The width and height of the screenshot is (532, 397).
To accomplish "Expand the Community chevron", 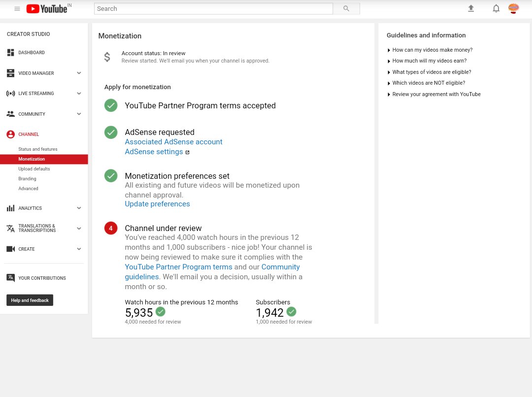I will [x=79, y=114].
